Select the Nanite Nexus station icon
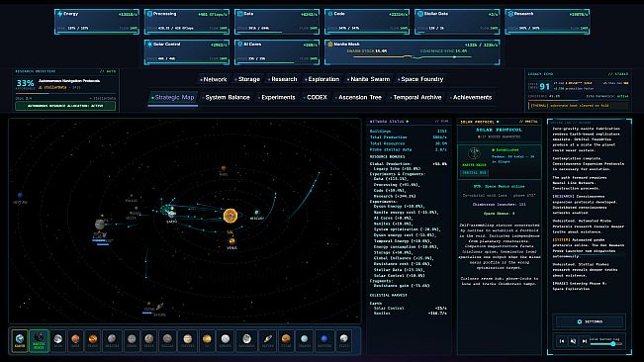Image resolution: width=644 pixels, height=362 pixels. pyautogui.click(x=39, y=340)
